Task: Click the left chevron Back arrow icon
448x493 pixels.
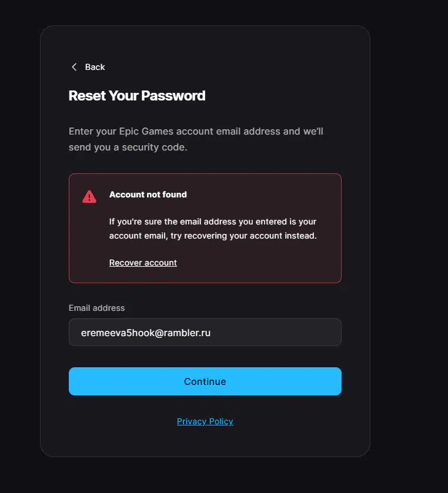Action: click(x=74, y=67)
